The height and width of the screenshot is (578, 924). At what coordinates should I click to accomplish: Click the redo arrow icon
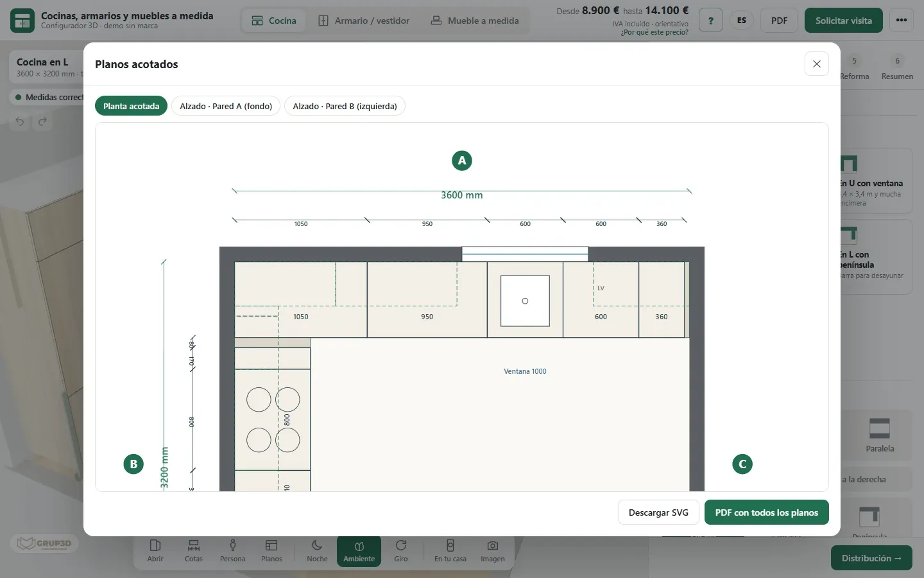click(42, 121)
